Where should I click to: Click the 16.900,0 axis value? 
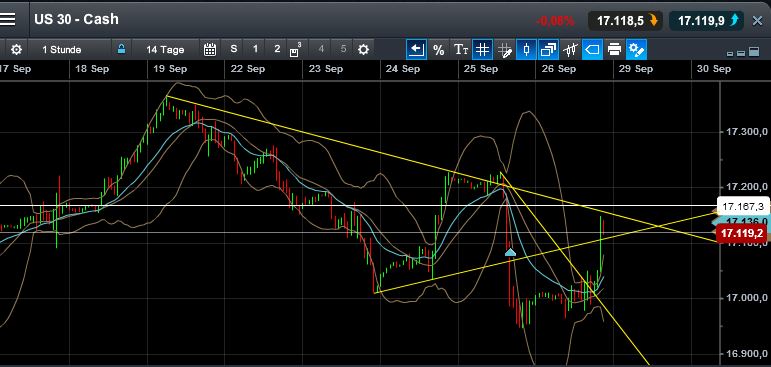click(x=746, y=353)
